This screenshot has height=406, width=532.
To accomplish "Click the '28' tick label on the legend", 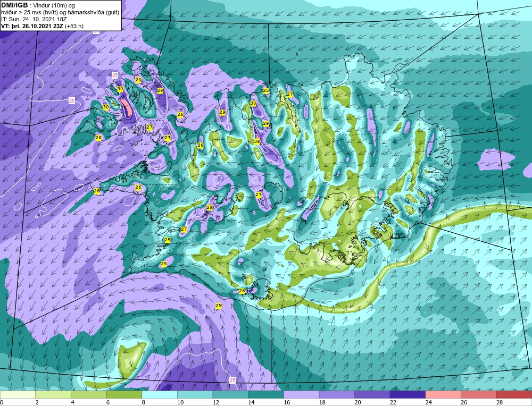I will (500, 402).
